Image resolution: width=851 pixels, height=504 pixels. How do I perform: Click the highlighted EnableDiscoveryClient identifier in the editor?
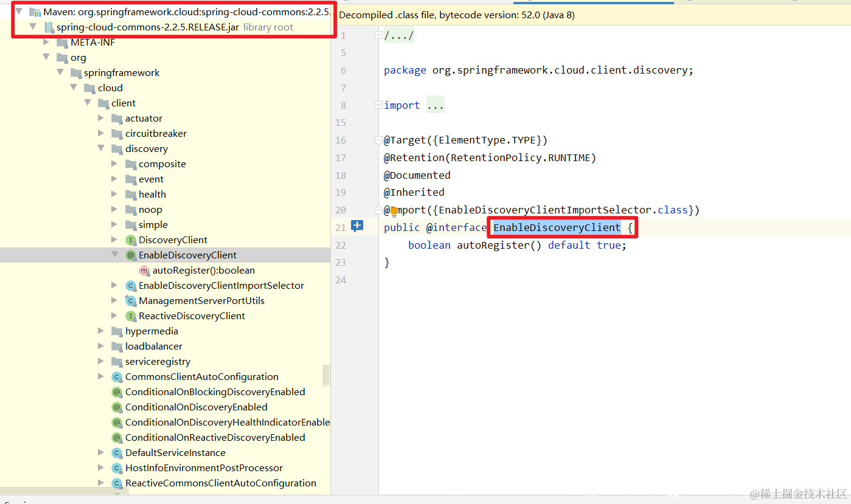(557, 227)
